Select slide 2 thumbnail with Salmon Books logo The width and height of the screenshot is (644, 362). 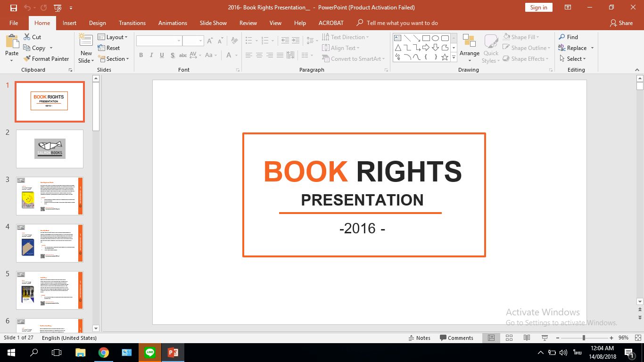point(50,149)
